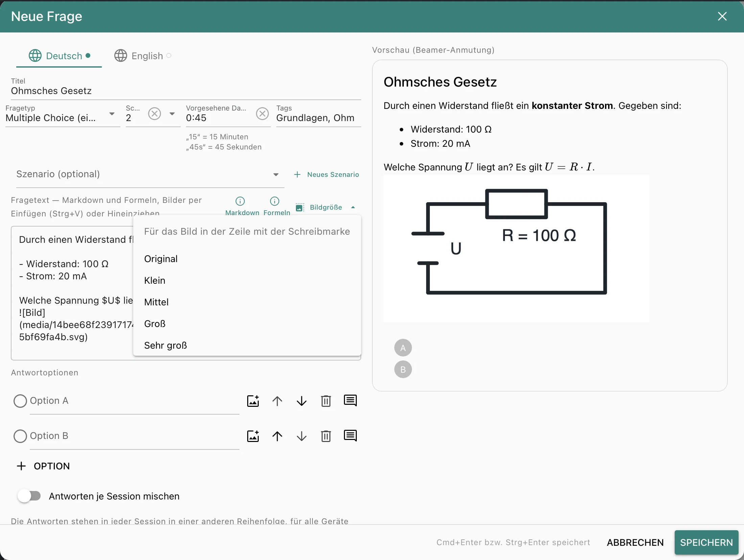Open the Score dropdown arrow
The width and height of the screenshot is (744, 560).
172,114
